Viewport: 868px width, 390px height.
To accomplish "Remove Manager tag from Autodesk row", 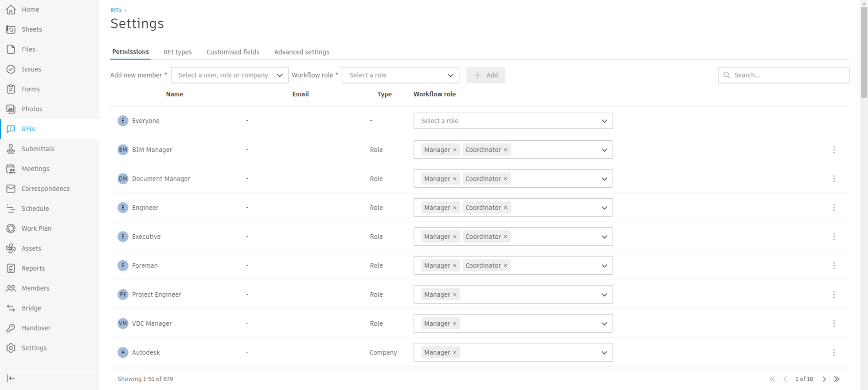I will [455, 353].
